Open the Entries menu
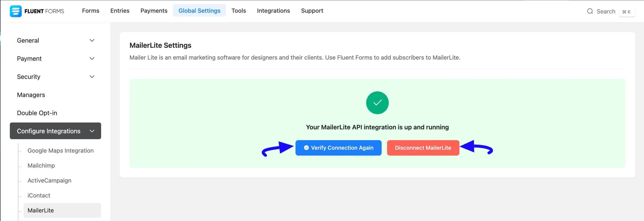This screenshot has height=221, width=644. pyautogui.click(x=120, y=11)
